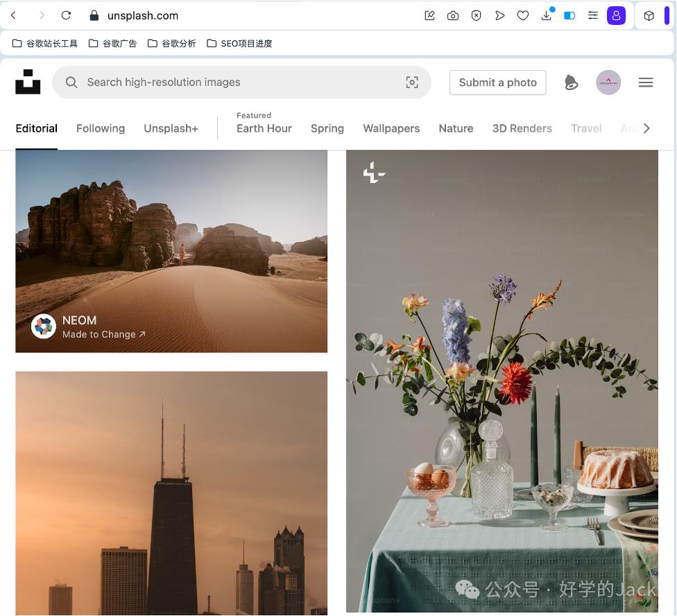Click the browser downloads icon

547,15
